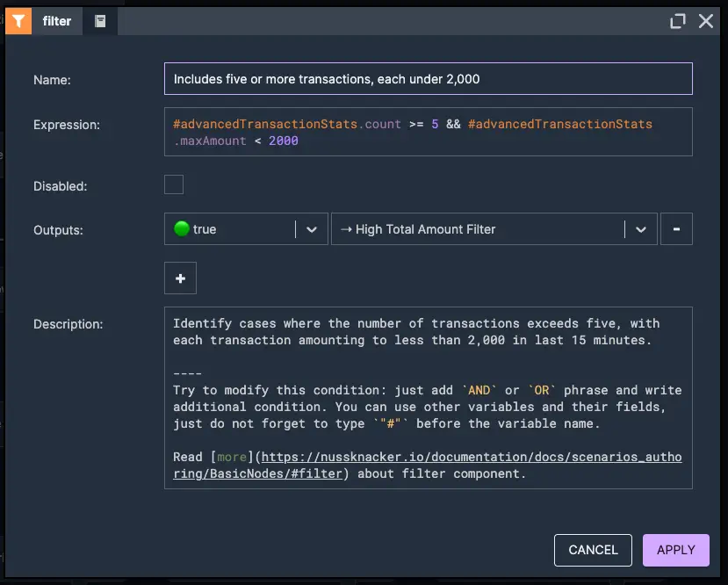The height and width of the screenshot is (585, 728).
Task: Maximize the filter dialog window
Action: pos(678,21)
